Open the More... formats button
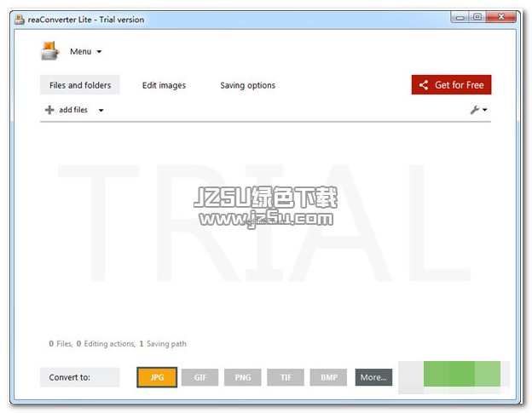The height and width of the screenshot is (413, 532). coord(373,377)
